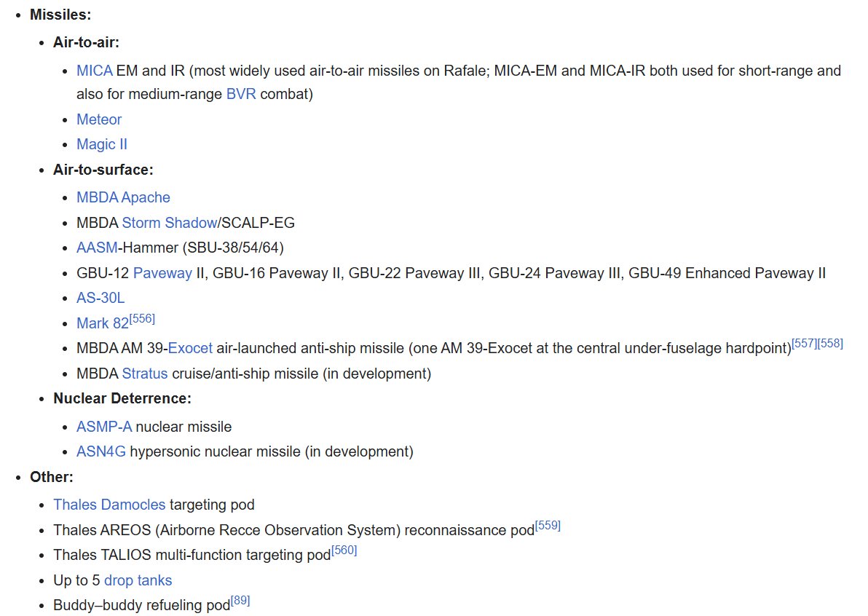Click the ASMP-A link

(x=104, y=427)
